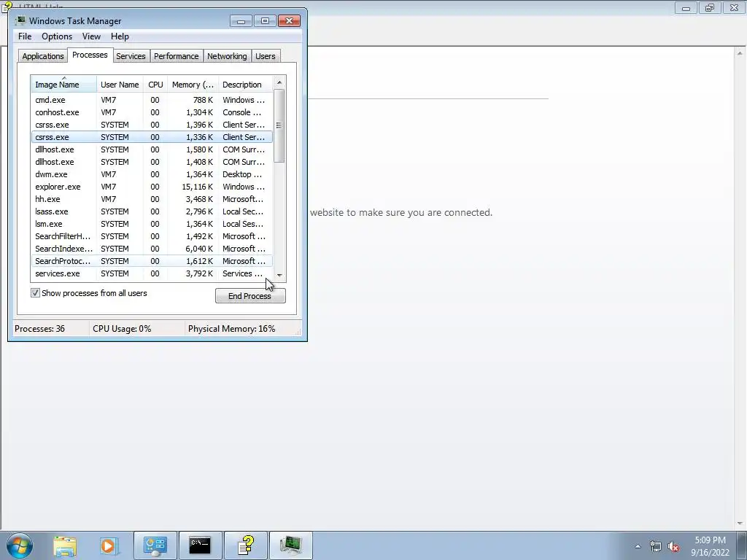747x560 pixels.
Task: Sort by the CPU column header
Action: (155, 85)
